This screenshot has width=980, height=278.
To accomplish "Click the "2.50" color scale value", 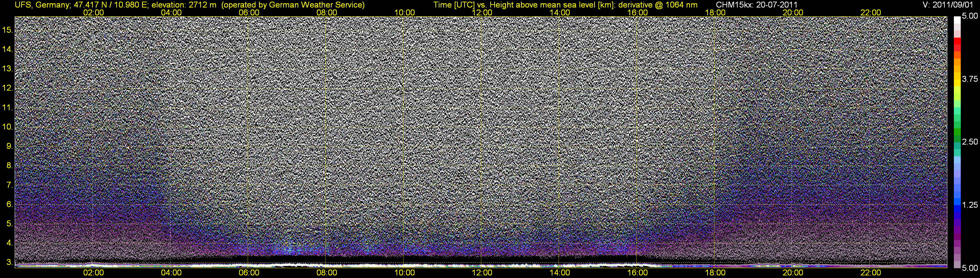I will (x=970, y=142).
